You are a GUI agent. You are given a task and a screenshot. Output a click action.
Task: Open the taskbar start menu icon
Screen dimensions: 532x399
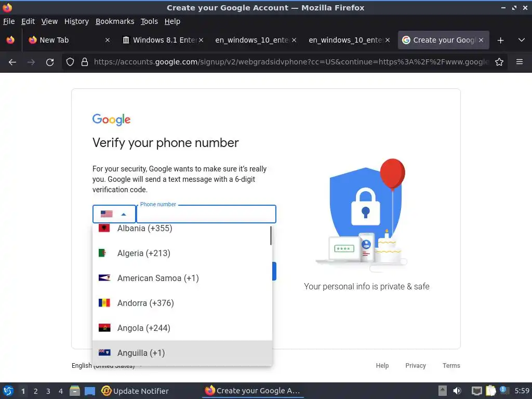(8, 391)
